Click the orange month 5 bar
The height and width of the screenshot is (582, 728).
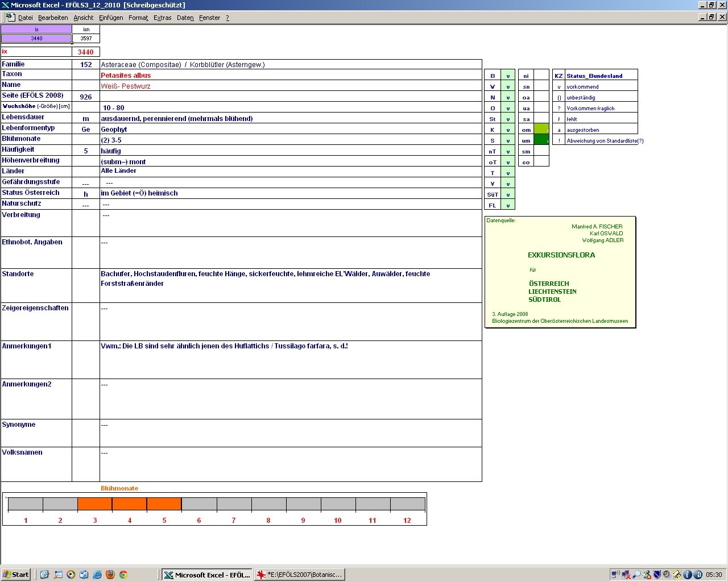coord(164,504)
